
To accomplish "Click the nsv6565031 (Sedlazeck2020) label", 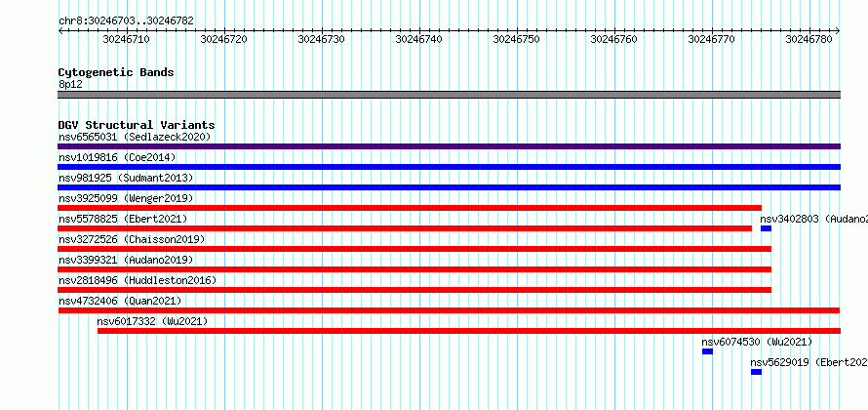I will [135, 137].
